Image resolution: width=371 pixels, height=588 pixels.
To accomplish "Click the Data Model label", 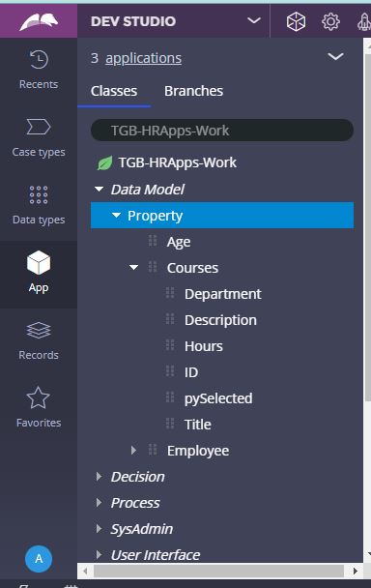I will (x=148, y=190).
